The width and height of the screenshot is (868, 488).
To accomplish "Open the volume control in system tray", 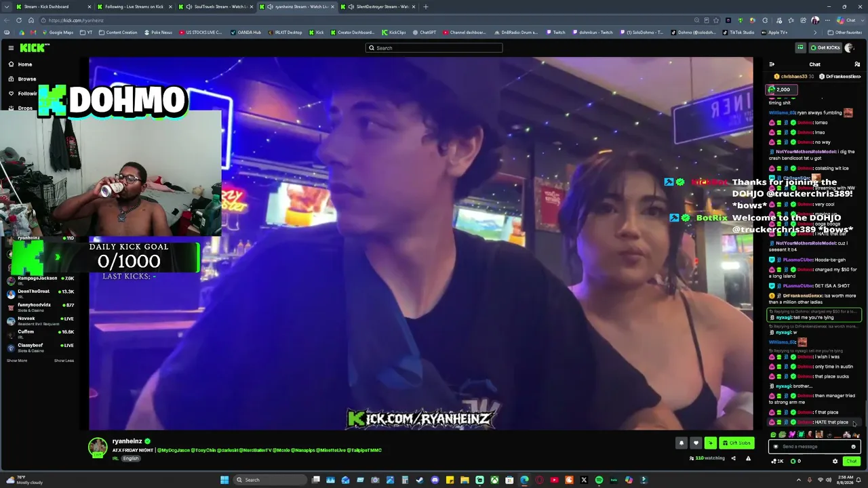I will coord(829,480).
